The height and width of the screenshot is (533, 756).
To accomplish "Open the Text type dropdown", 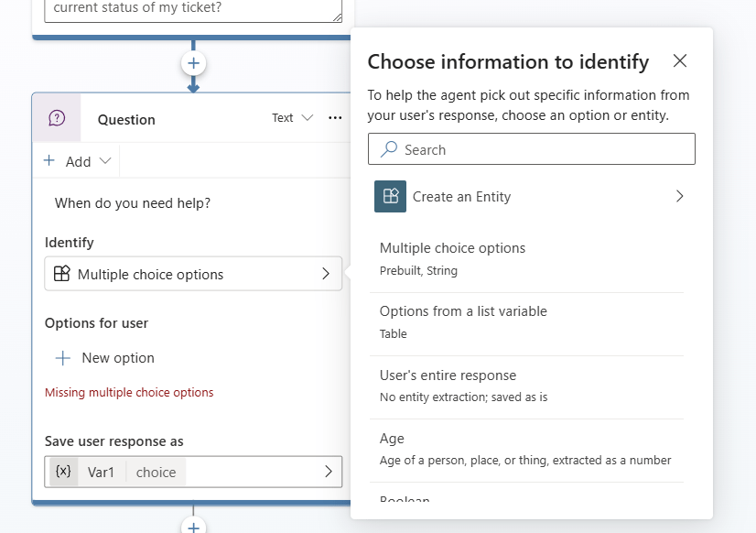I will click(292, 118).
